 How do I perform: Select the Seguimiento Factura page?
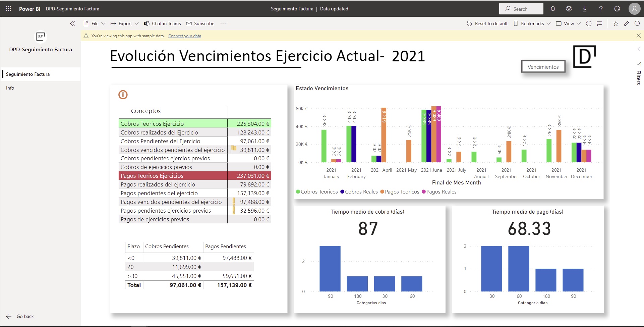pyautogui.click(x=28, y=74)
